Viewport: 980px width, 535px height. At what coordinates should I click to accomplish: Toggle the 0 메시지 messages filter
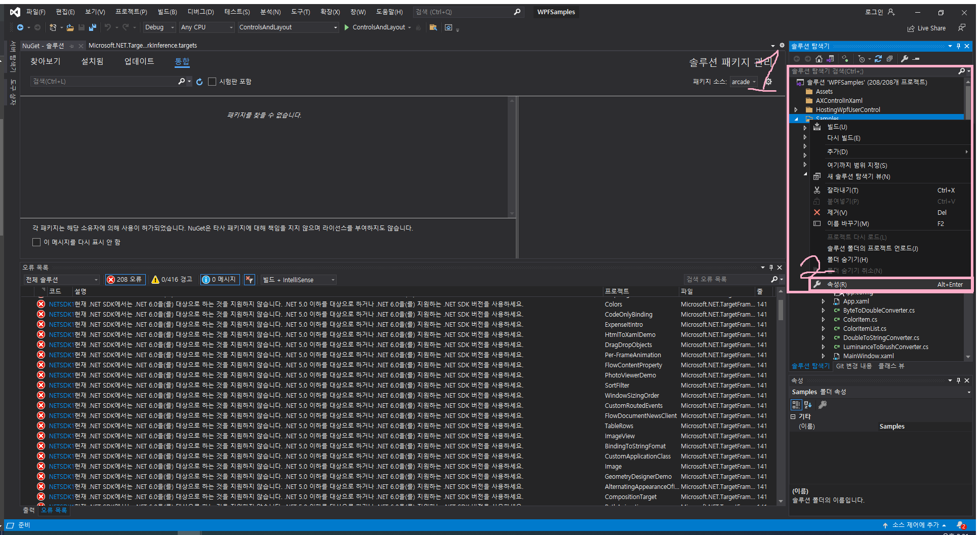click(220, 280)
